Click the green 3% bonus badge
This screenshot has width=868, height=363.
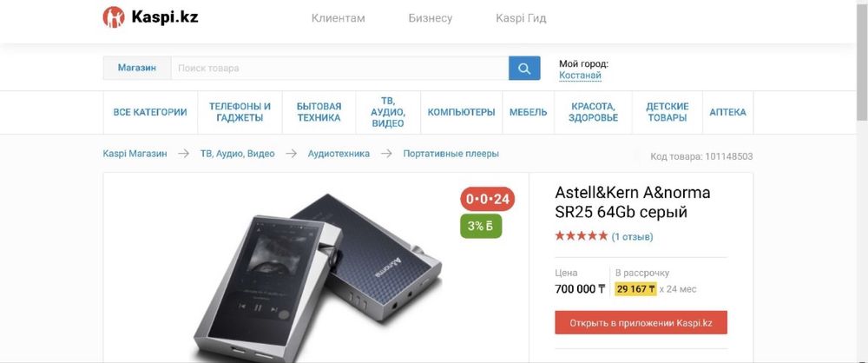(x=481, y=226)
